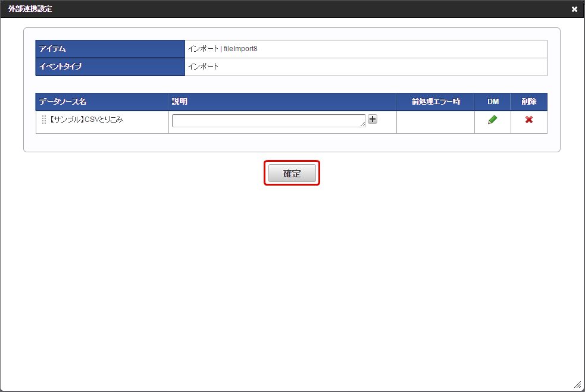Screen dimensions: 585x392
Task: Click the データソース名 column header
Action: [x=102, y=102]
